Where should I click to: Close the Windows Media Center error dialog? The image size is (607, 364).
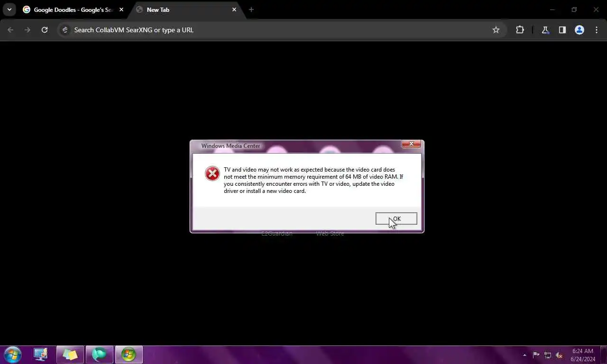(x=411, y=144)
